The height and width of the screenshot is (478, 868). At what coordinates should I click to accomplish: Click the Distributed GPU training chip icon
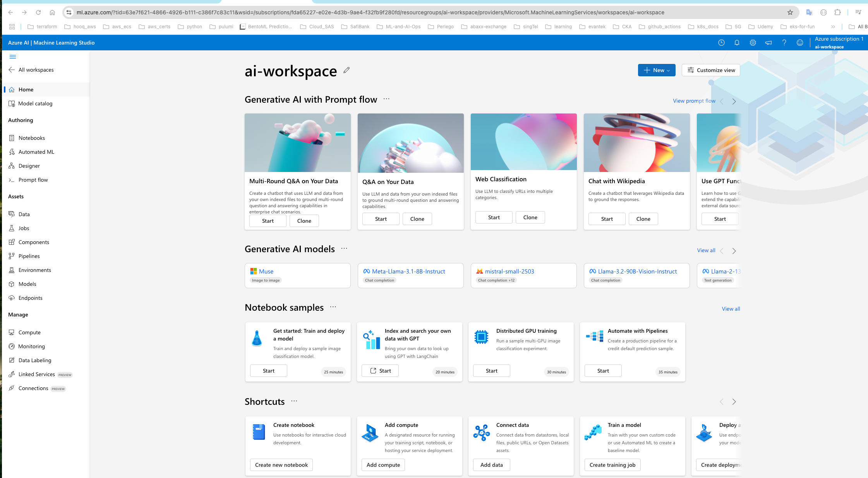[481, 337]
